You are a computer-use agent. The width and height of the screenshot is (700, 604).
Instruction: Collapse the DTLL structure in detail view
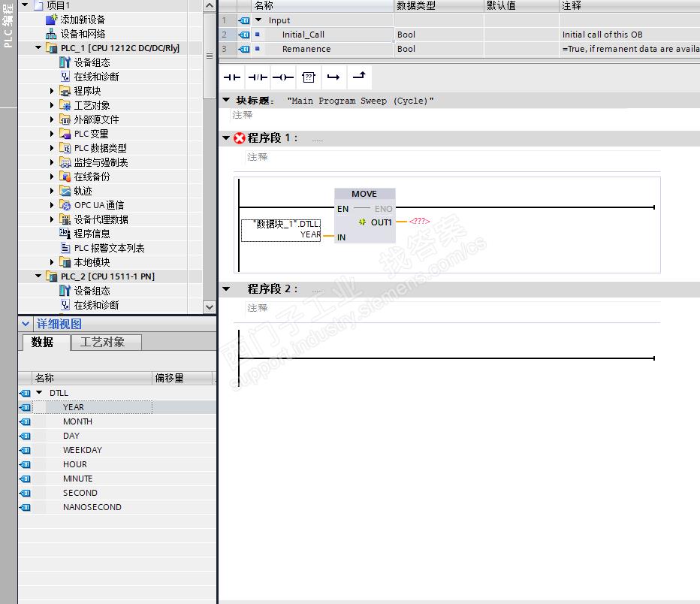pyautogui.click(x=39, y=392)
